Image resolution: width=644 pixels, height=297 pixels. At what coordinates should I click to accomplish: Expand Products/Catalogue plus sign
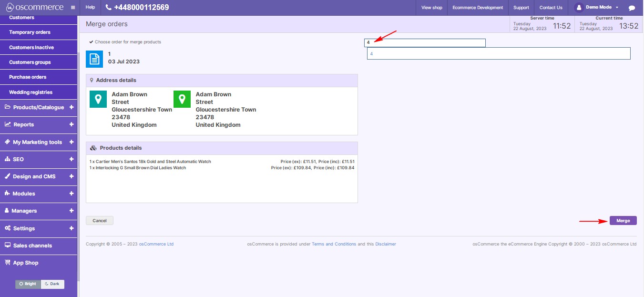[72, 107]
